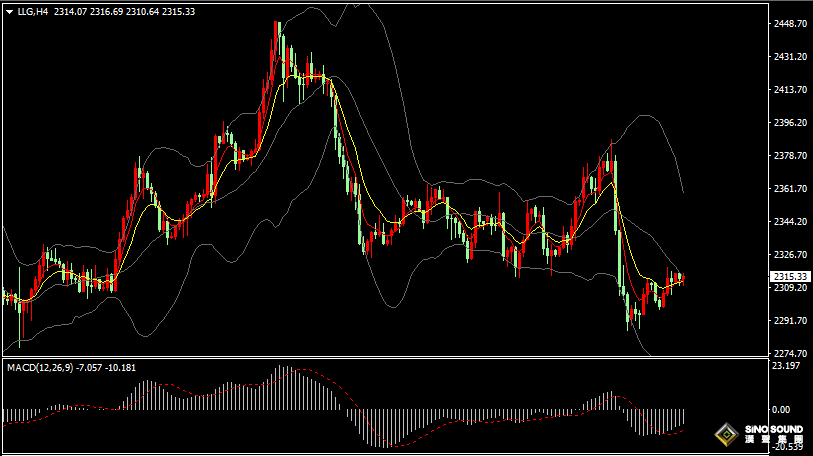Click the 2431.20 price axis label
The width and height of the screenshot is (813, 456).
790,57
